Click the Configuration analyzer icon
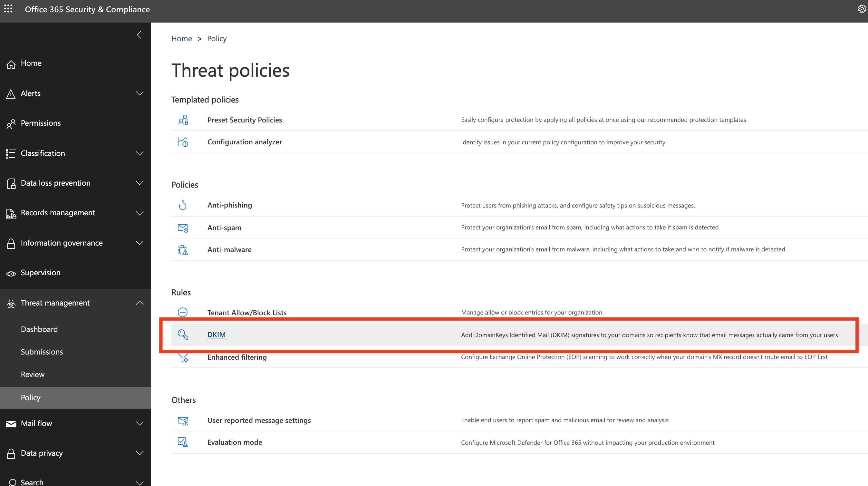Image resolution: width=868 pixels, height=486 pixels. 184,141
